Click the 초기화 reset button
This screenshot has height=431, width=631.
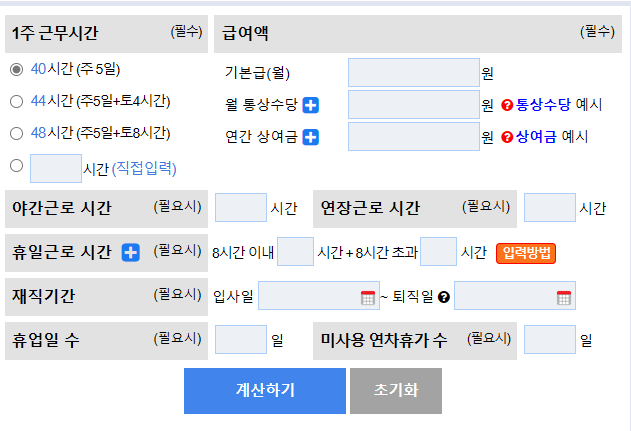click(x=396, y=391)
